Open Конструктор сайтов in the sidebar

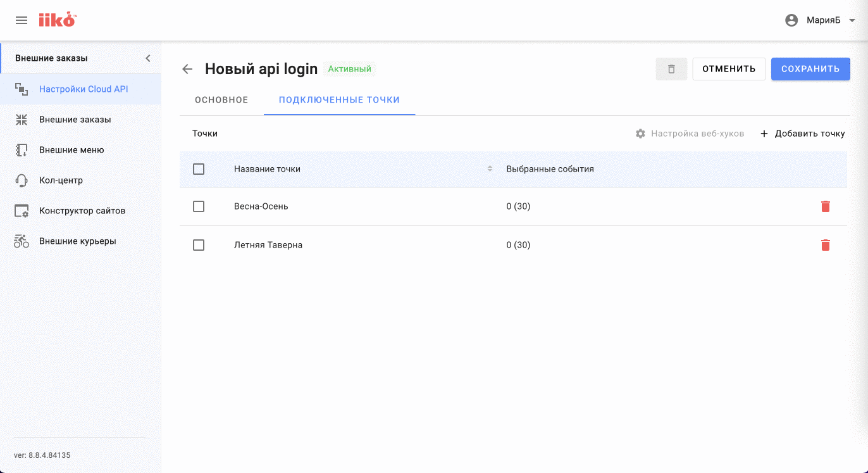pos(82,211)
